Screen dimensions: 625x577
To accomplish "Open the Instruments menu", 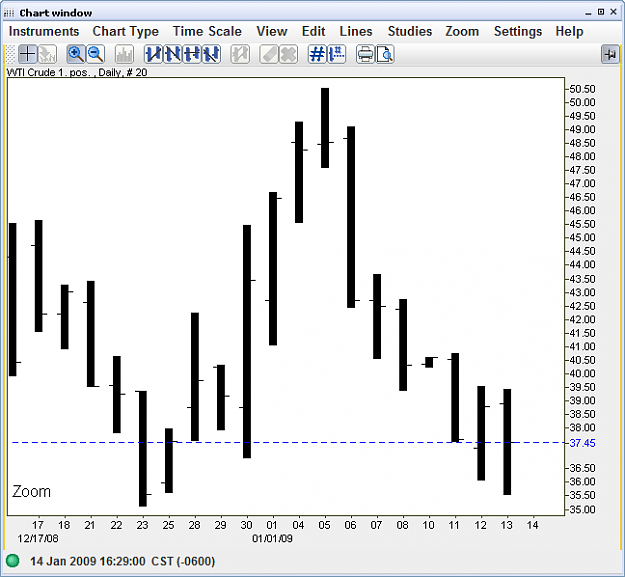I will 44,31.
